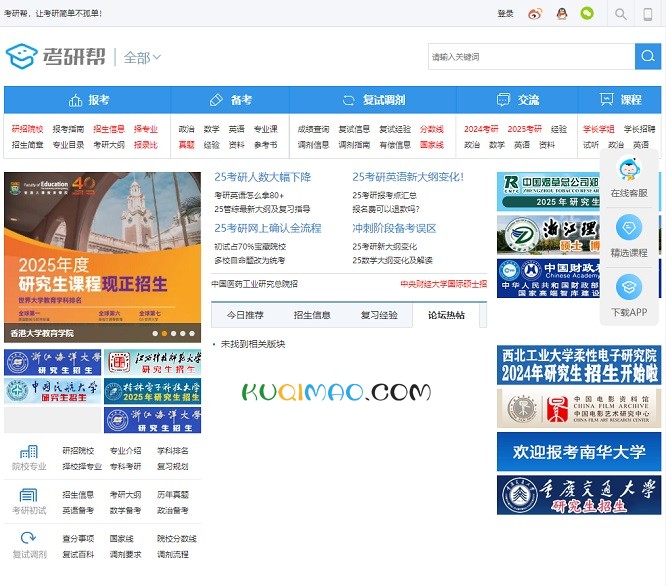666x586 pixels.
Task: Open the WeChat icon in header
Action: point(587,14)
